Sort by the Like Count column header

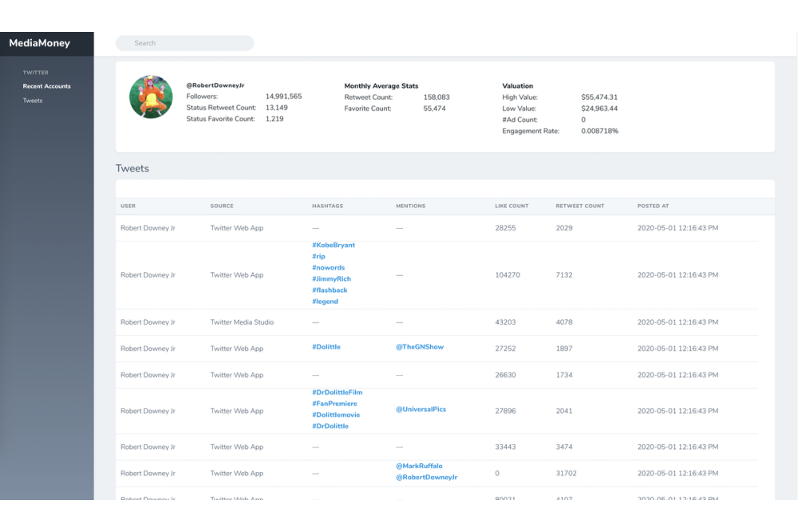pyautogui.click(x=512, y=206)
